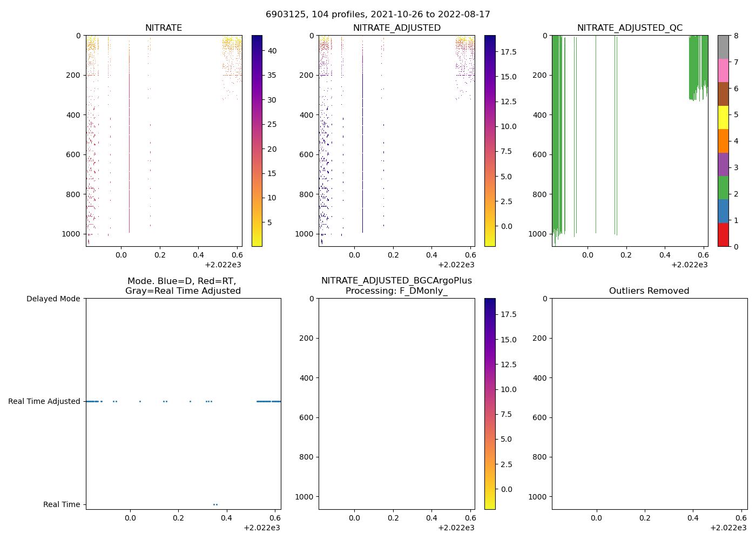756x540 pixels.
Task: Select the 'Real Time' y-axis label
Action: (x=62, y=504)
